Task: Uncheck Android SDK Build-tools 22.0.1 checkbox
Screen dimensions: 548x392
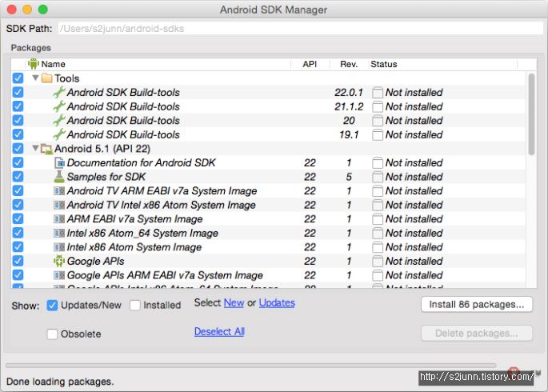Action: click(18, 92)
